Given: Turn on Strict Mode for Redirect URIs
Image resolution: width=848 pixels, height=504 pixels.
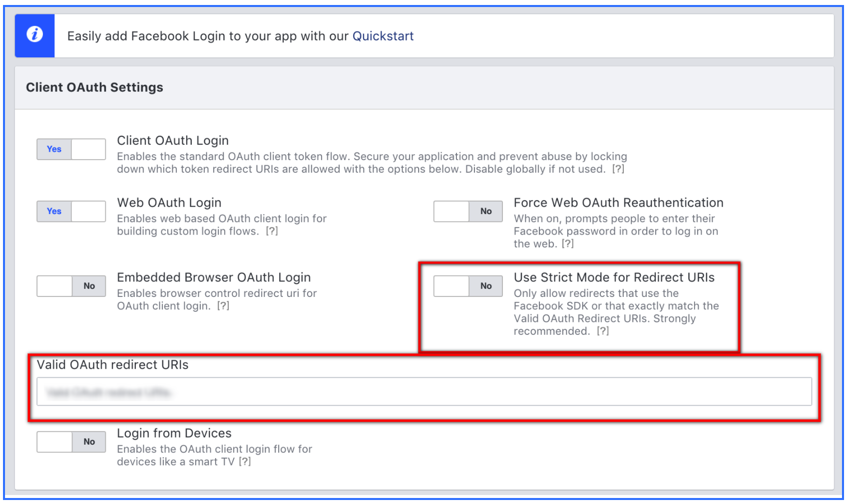Looking at the screenshot, I should click(467, 286).
